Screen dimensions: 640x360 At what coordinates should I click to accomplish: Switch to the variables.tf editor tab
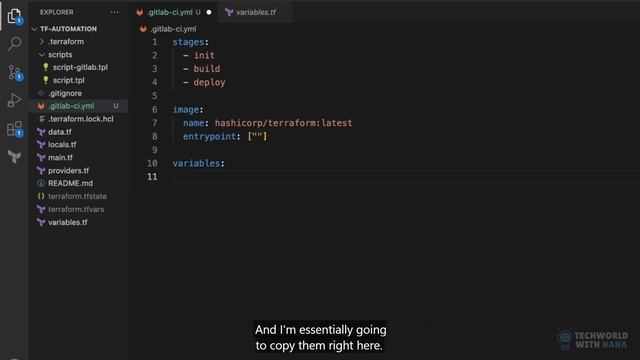(x=256, y=12)
